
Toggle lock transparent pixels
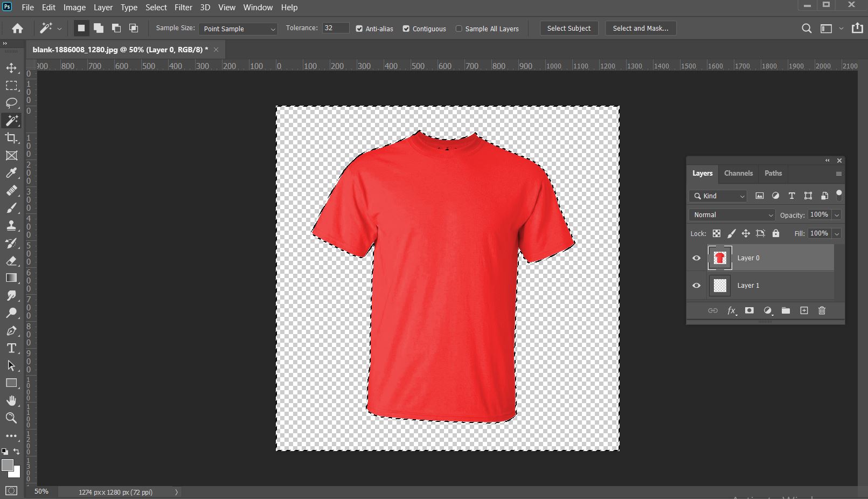coord(717,233)
